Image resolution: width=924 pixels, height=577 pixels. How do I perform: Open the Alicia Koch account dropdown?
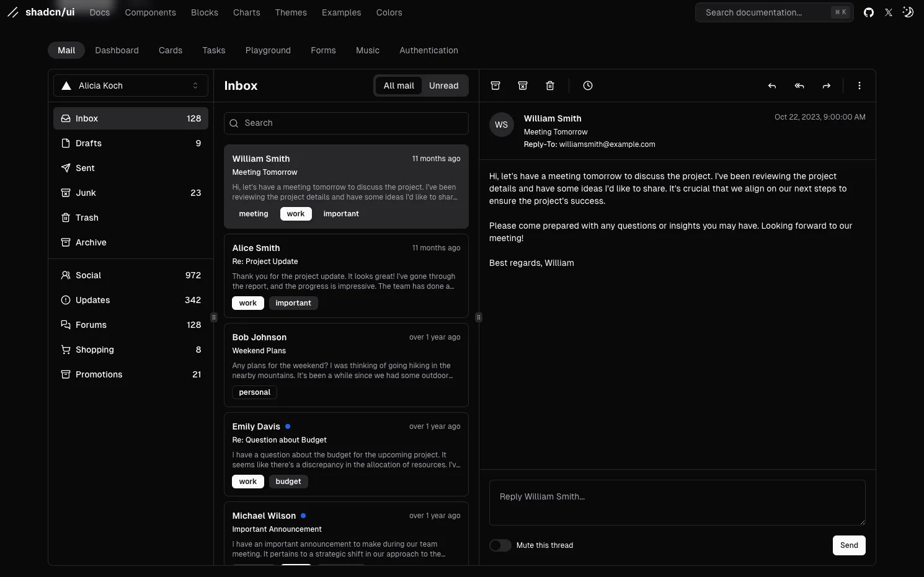coord(131,86)
